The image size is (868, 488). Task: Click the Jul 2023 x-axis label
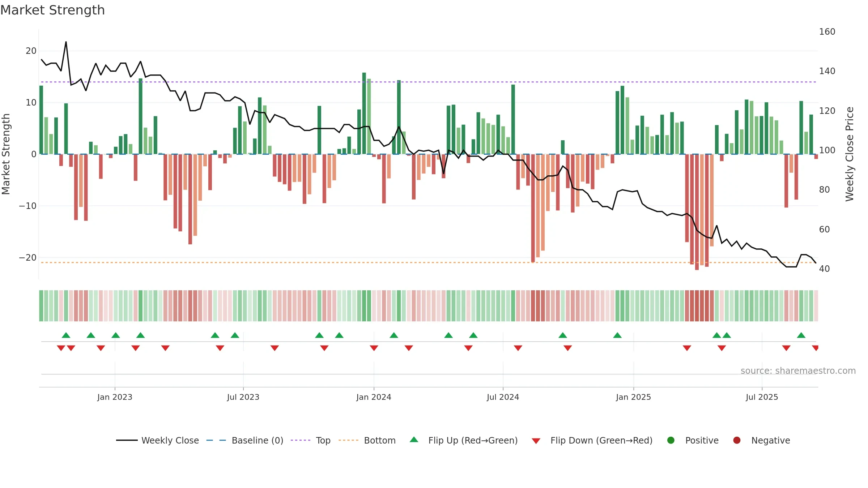click(243, 397)
